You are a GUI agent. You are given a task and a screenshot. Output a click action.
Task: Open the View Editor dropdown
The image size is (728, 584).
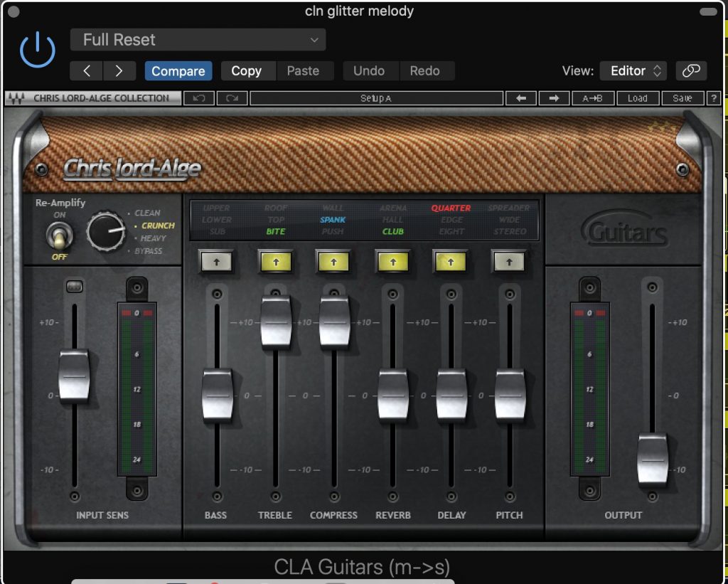[633, 70]
